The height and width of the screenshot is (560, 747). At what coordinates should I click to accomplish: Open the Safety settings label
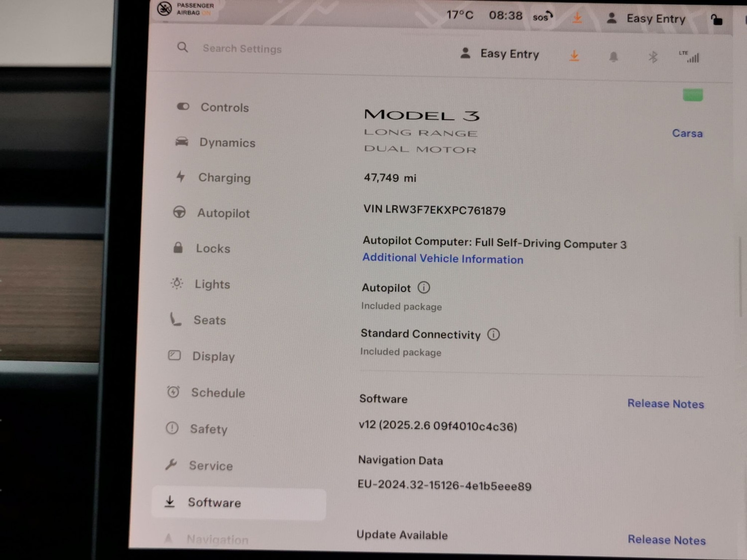coord(209,429)
